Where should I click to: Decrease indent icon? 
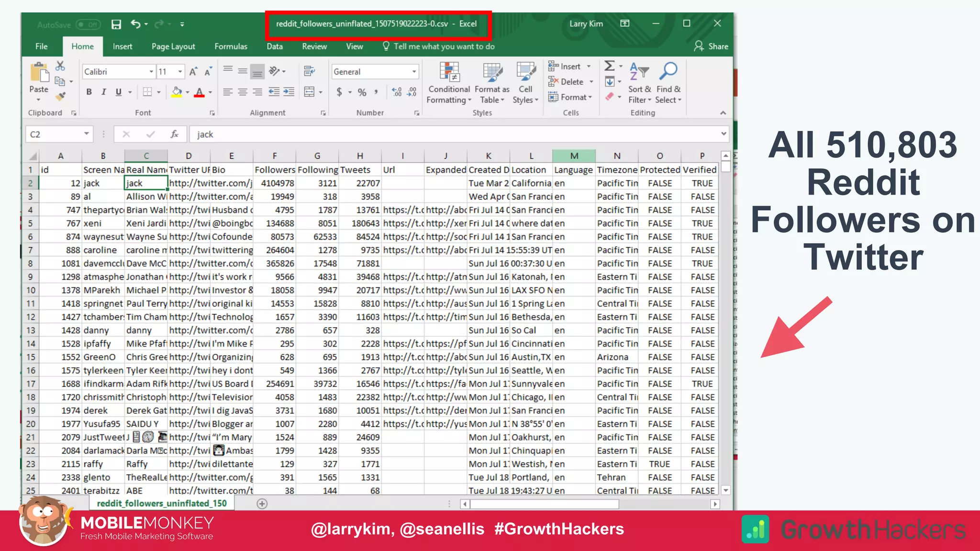pyautogui.click(x=274, y=92)
